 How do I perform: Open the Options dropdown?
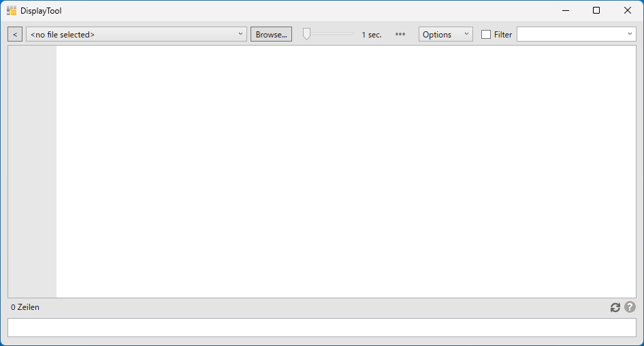445,34
